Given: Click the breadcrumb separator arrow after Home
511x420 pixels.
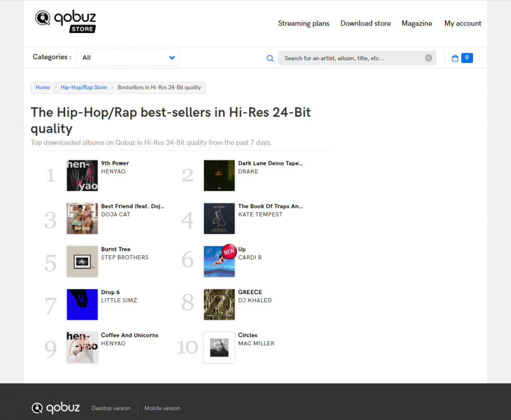Looking at the screenshot, I should [x=54, y=87].
